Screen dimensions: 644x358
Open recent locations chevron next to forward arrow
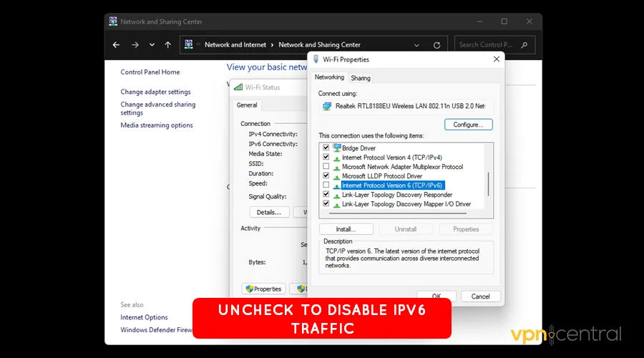click(x=152, y=45)
